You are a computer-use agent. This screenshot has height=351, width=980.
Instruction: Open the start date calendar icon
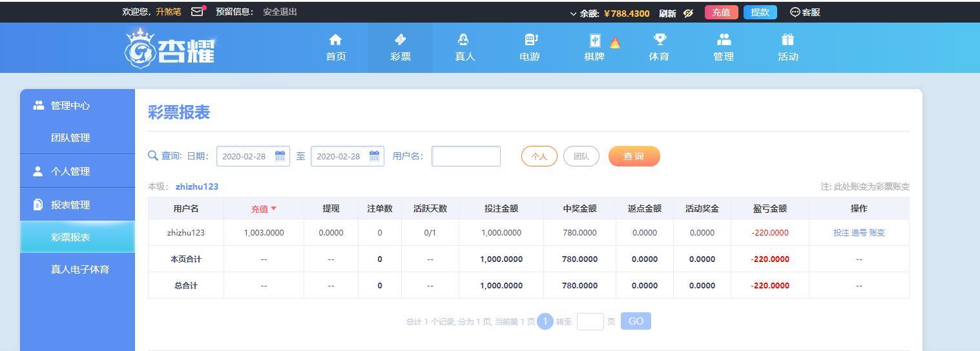[x=280, y=156]
